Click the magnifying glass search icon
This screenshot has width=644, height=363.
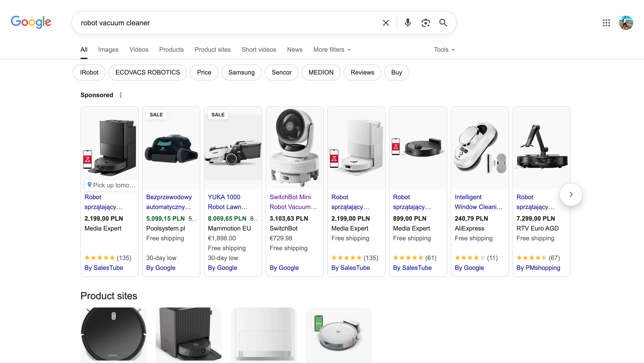(443, 23)
